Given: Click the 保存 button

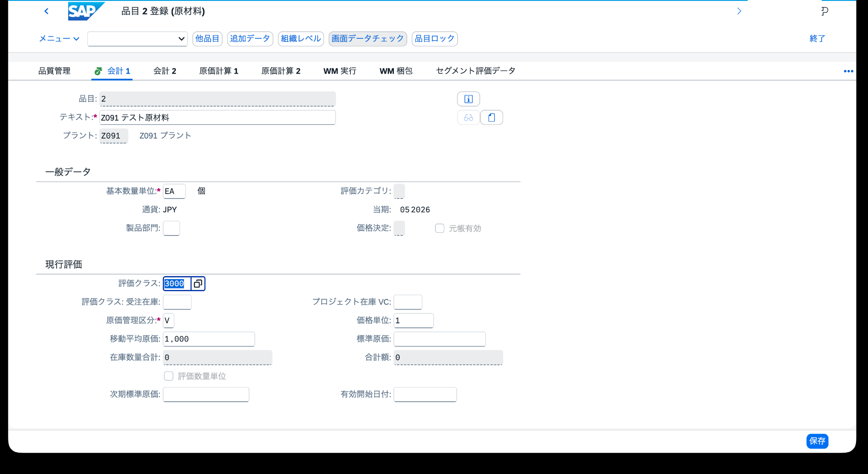Looking at the screenshot, I should (817, 441).
